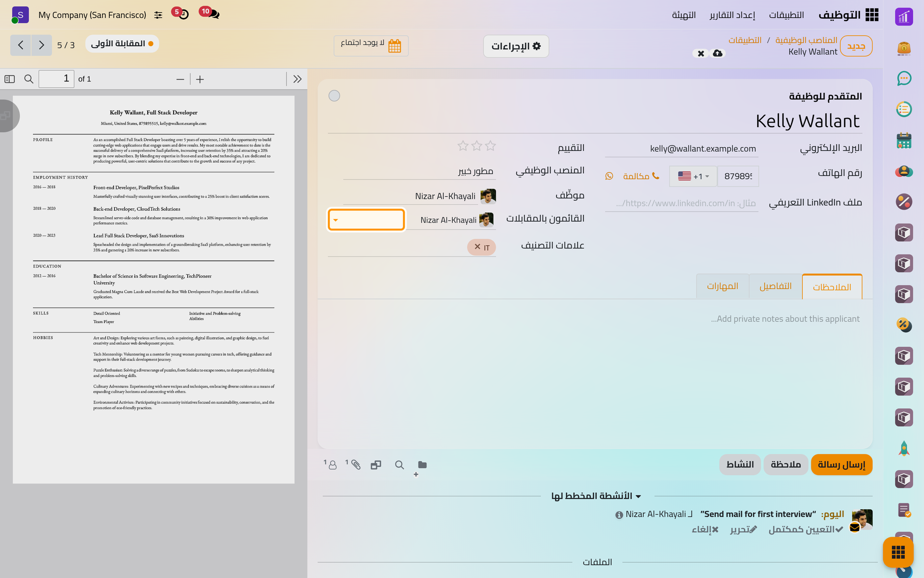
Task: Zoom out the PDF with minus icon
Action: coord(180,79)
